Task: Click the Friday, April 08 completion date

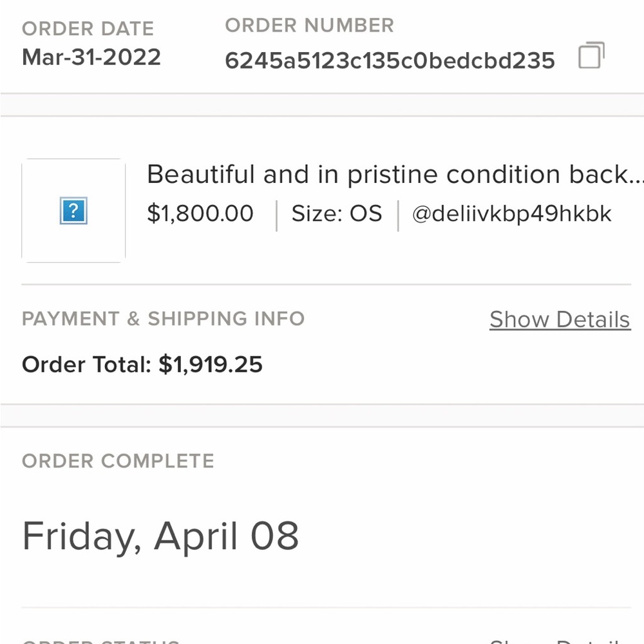Action: [160, 536]
